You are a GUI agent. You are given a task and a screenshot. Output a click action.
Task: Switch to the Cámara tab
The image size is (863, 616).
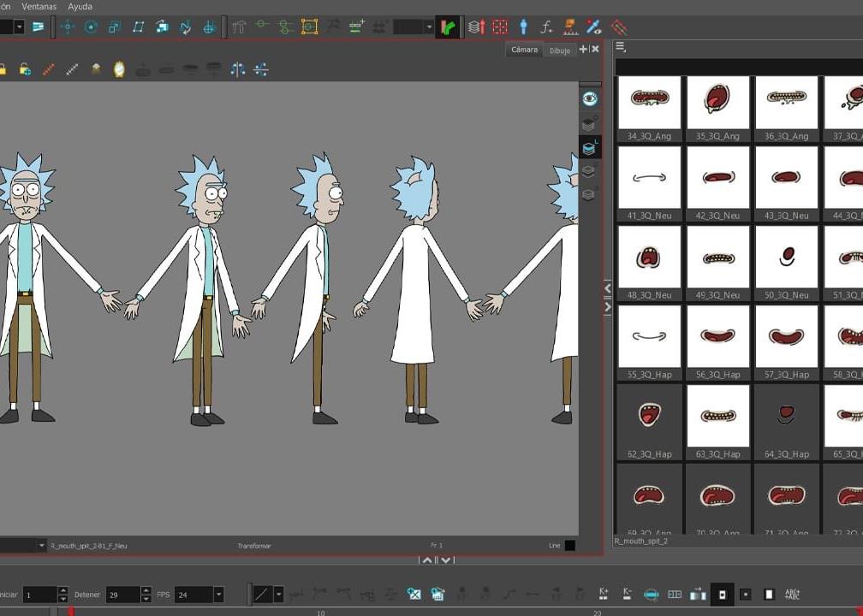click(x=524, y=50)
